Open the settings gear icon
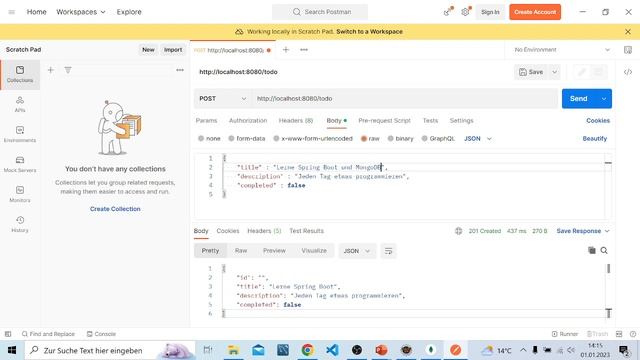Screen dimensions: 640x360 [x=465, y=12]
